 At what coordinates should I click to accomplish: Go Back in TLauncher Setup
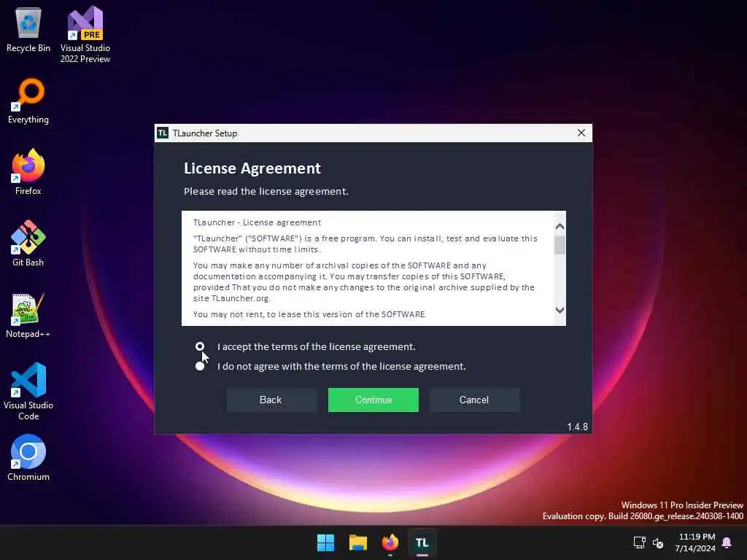pos(271,400)
